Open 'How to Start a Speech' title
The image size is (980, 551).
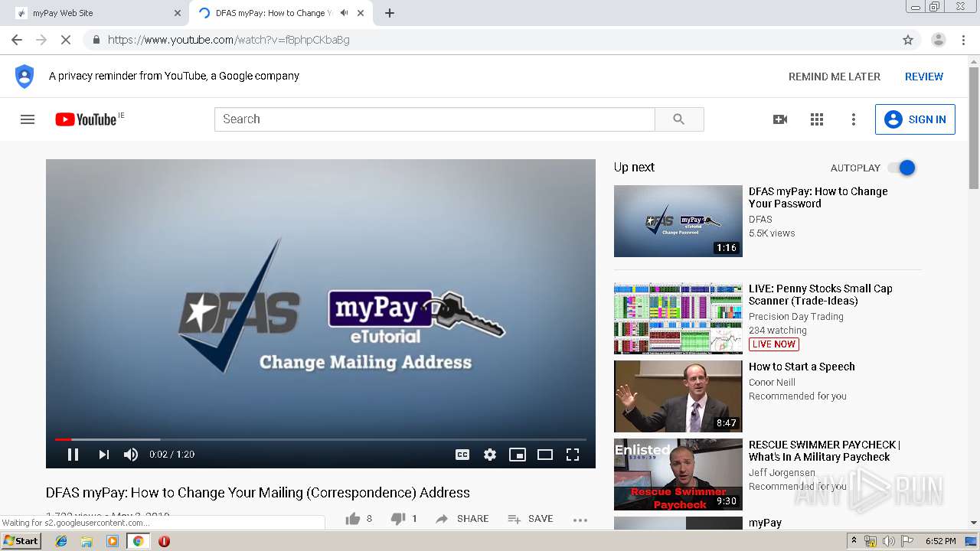click(x=802, y=367)
